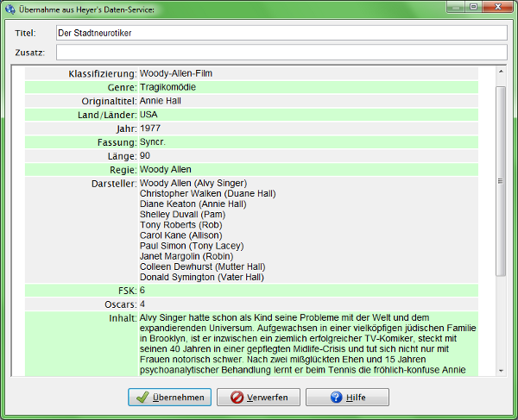Minimize the dialog window

(454, 8)
